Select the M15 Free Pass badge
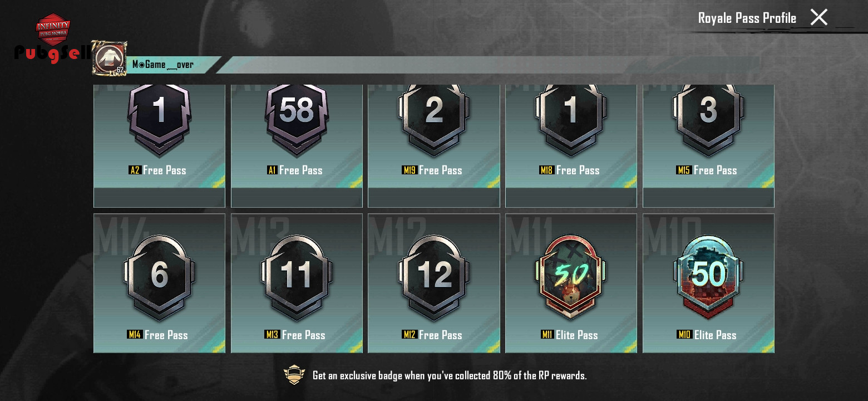 (x=708, y=146)
